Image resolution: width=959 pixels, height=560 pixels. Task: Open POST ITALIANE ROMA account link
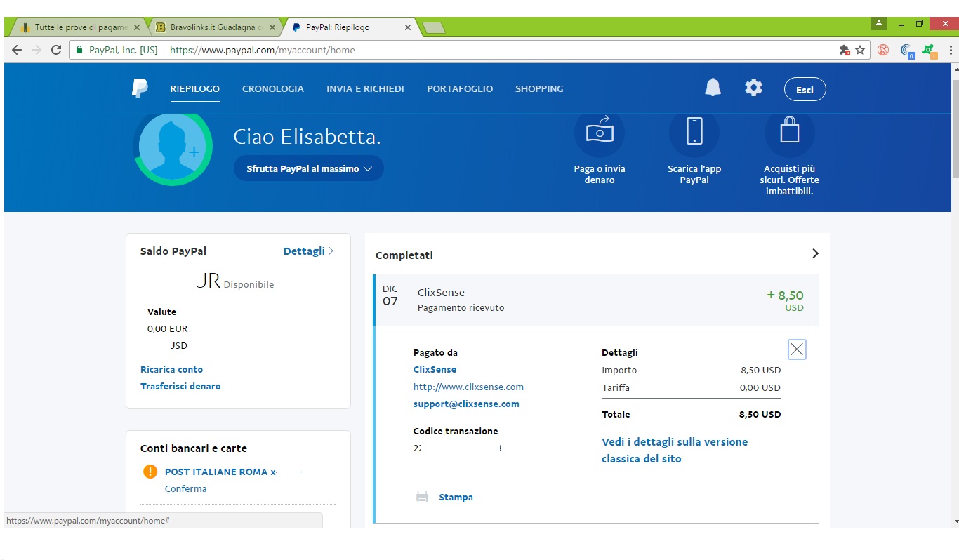pyautogui.click(x=220, y=472)
